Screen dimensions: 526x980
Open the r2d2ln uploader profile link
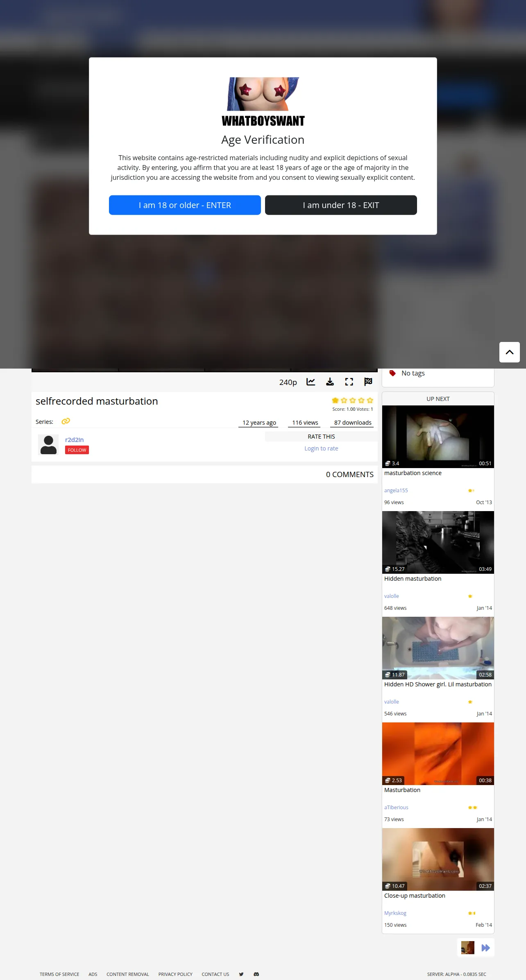[x=74, y=440]
